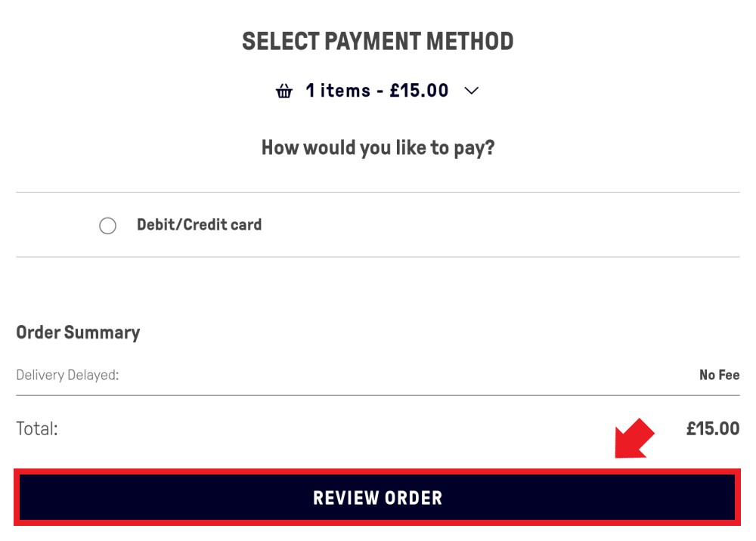This screenshot has width=756, height=541.
Task: Click the Review Order button text
Action: (377, 498)
